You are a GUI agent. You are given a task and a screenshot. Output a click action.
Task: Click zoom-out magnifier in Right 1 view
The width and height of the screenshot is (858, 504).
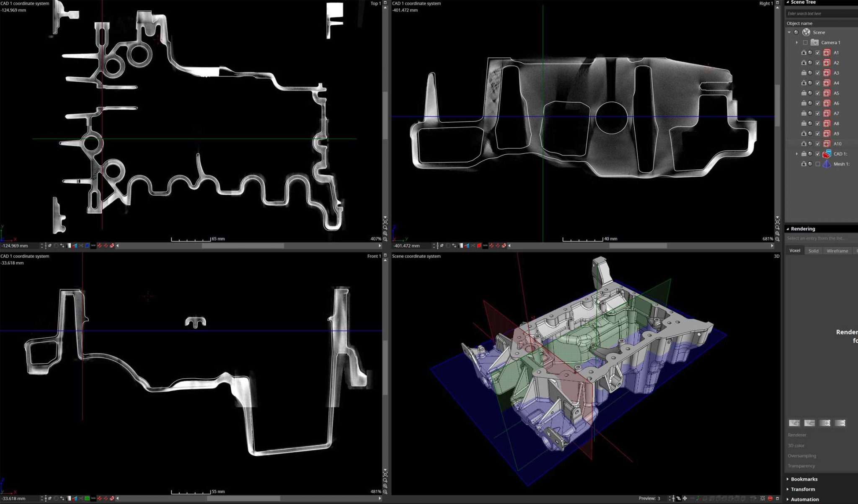[777, 239]
